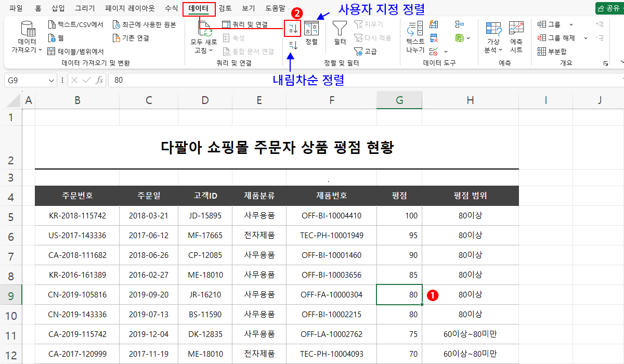Open 최근에 사용한 원본 sources
The width and height of the screenshot is (624, 364).
[x=145, y=24]
